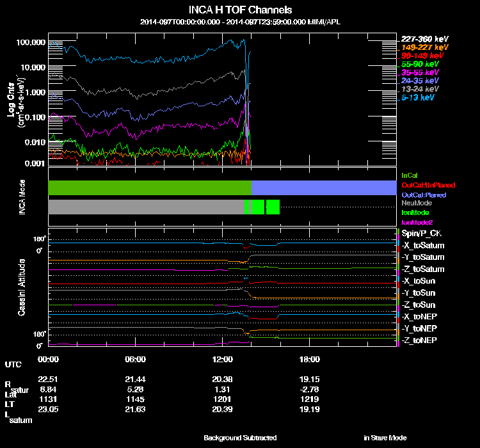
Task: Select the 13-24 keV legend label
Action: coord(420,89)
